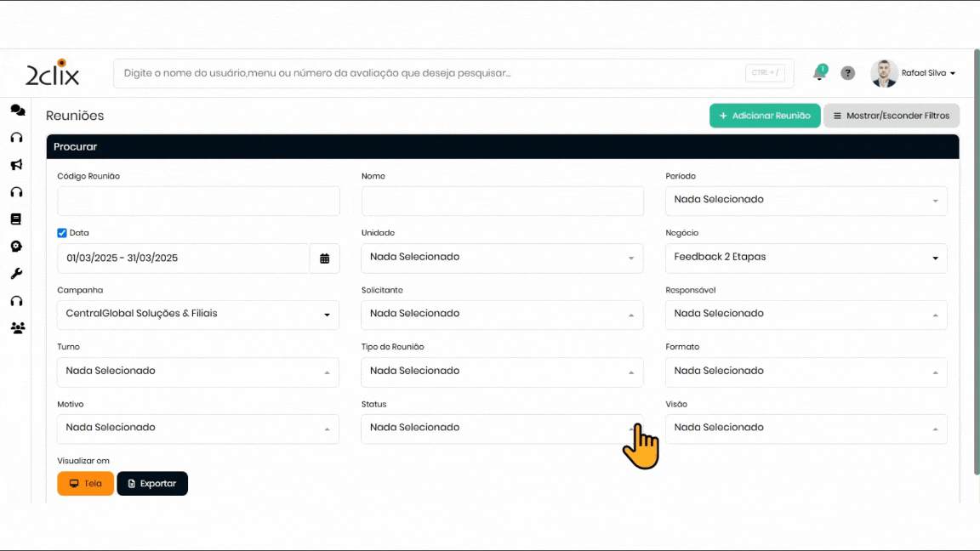The width and height of the screenshot is (980, 551).
Task: Select the head-with-gear sidebar icon
Action: (16, 247)
